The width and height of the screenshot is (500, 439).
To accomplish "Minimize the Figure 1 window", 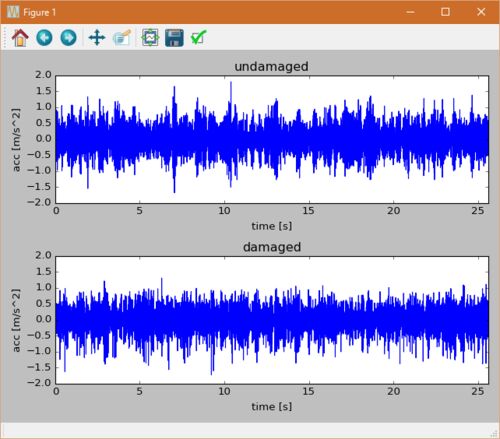I will pyautogui.click(x=411, y=12).
